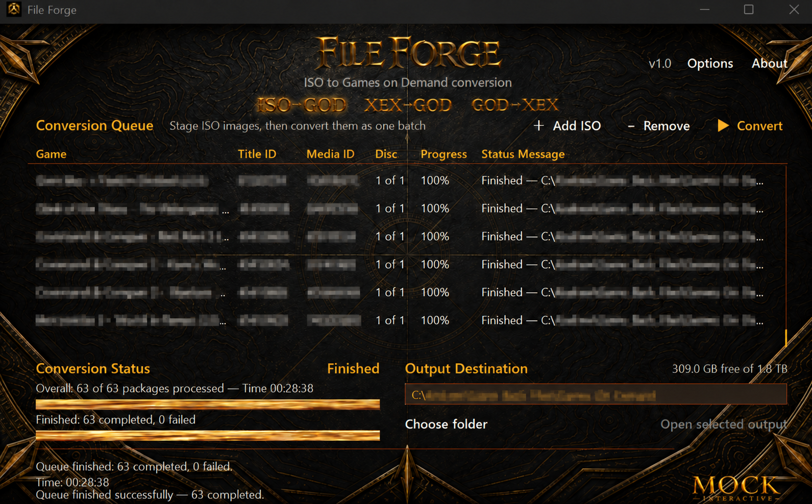
Task: Click the minus icon beside Remove
Action: click(631, 126)
